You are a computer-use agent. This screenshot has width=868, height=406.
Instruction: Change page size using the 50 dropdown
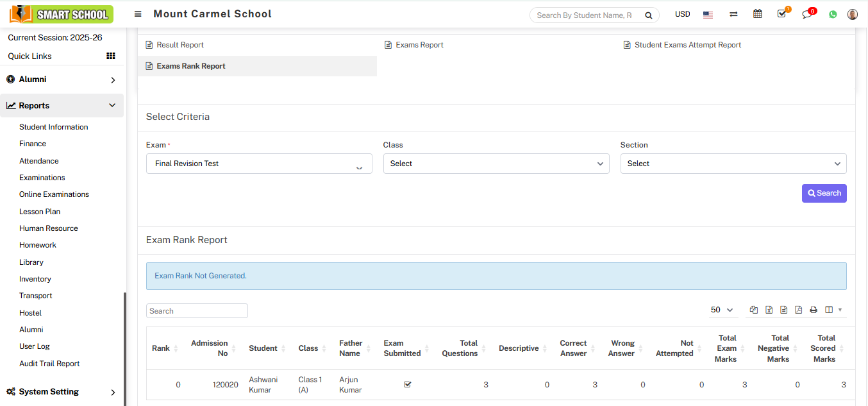pyautogui.click(x=722, y=310)
